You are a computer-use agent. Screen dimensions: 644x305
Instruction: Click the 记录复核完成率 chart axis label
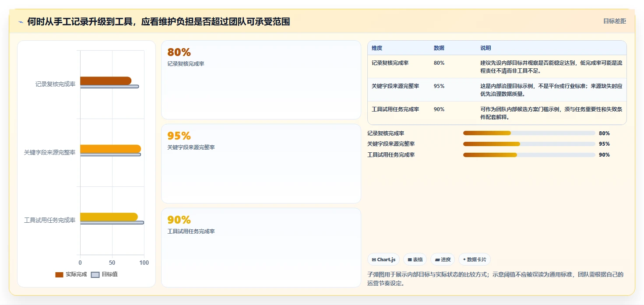coord(55,84)
